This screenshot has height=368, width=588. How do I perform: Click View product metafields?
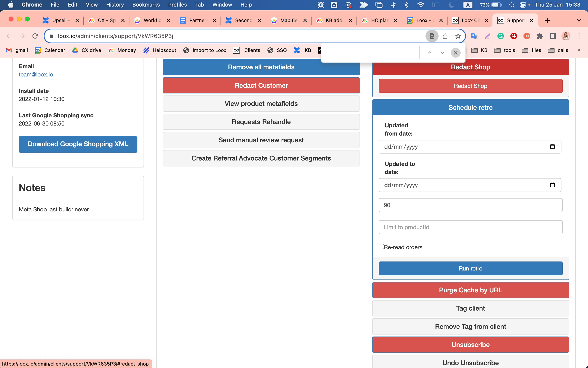261,104
